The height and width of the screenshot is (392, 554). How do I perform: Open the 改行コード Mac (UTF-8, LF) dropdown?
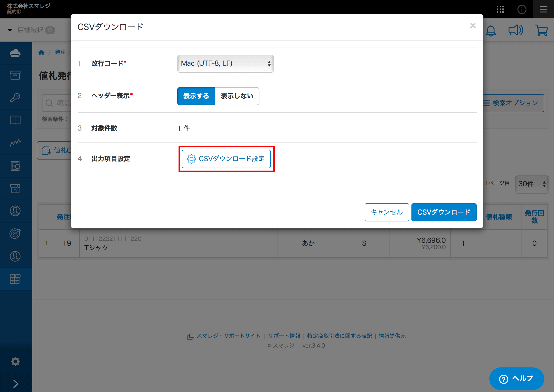tap(225, 64)
